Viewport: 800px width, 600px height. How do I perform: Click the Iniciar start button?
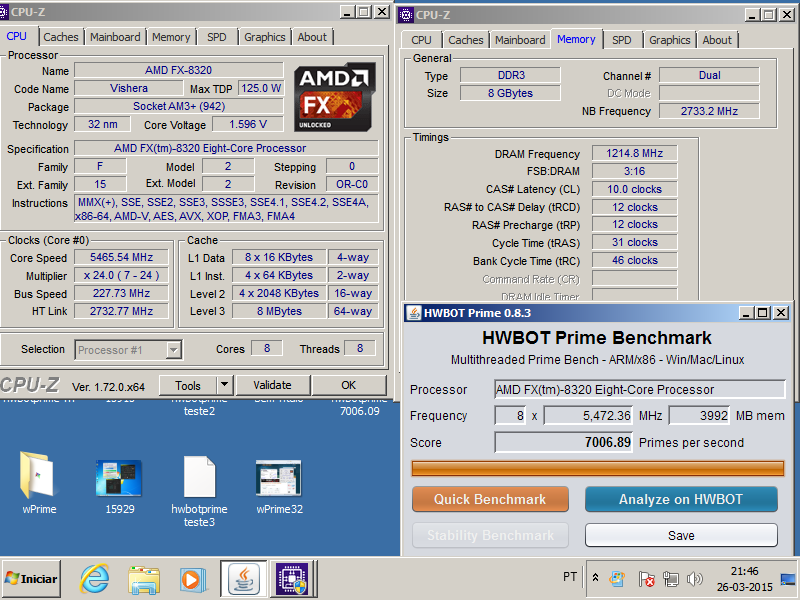pyautogui.click(x=31, y=579)
